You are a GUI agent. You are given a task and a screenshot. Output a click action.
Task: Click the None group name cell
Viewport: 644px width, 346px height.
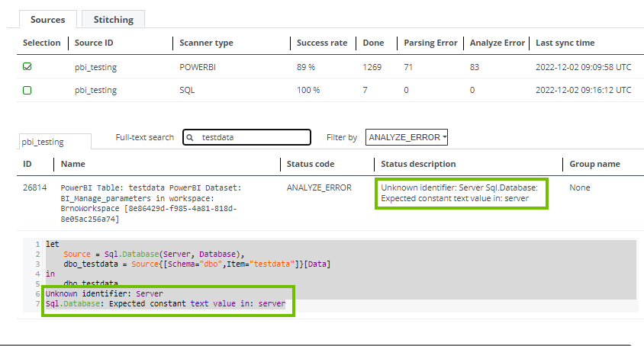click(x=579, y=187)
